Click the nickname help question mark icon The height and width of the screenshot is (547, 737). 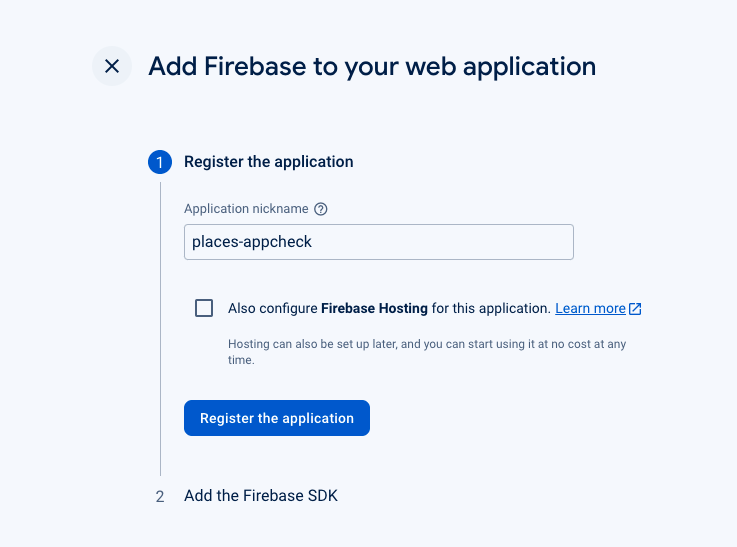[x=321, y=209]
